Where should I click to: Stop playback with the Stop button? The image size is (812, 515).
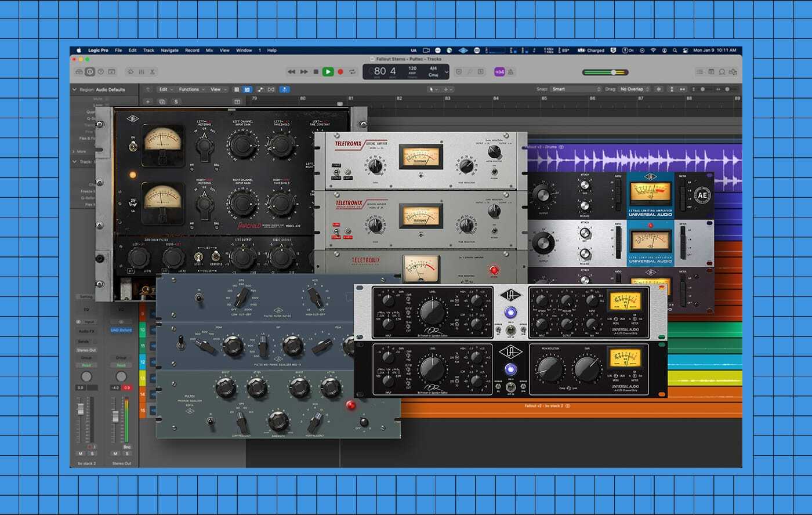[x=316, y=72]
